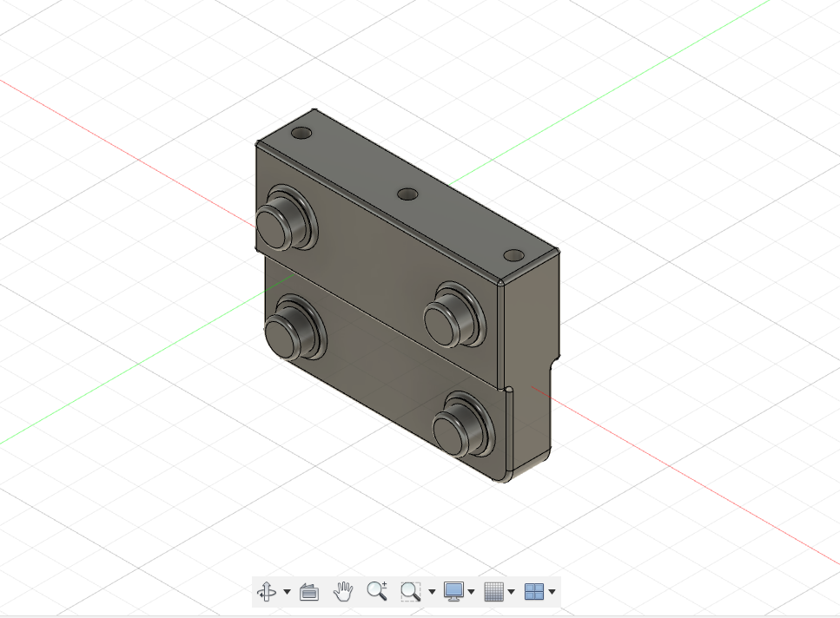Click the Viewports icon
840x618 pixels.
pos(535,592)
